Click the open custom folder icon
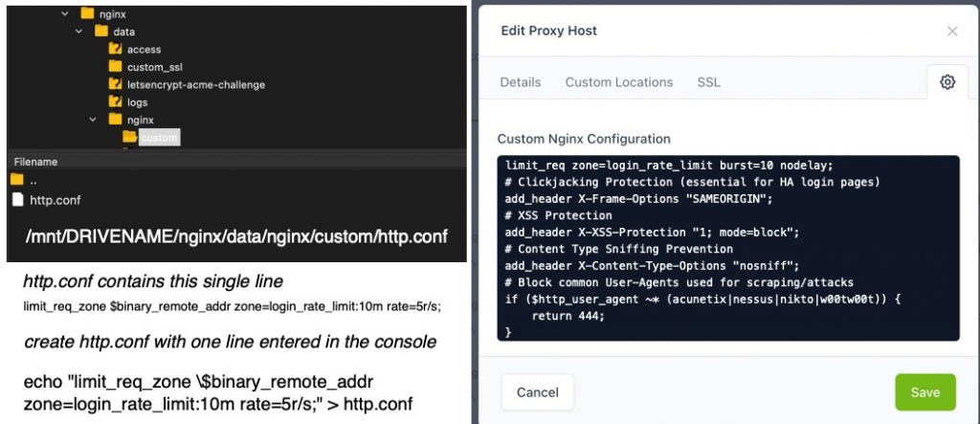 (x=130, y=138)
